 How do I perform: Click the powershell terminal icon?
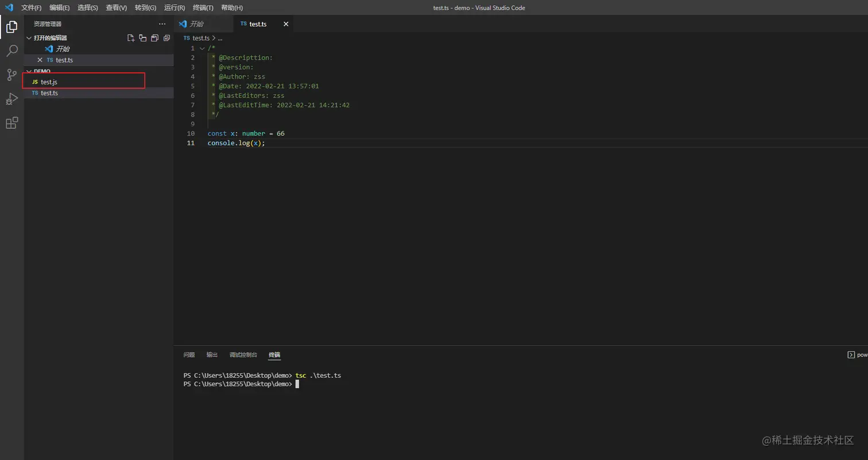point(851,354)
